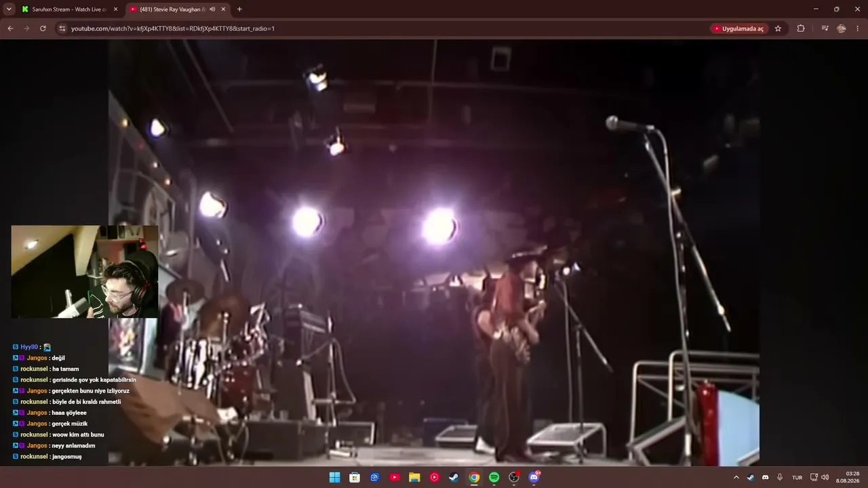The image size is (868, 488).
Task: Click the Discord icon in system tray
Action: [766, 477]
